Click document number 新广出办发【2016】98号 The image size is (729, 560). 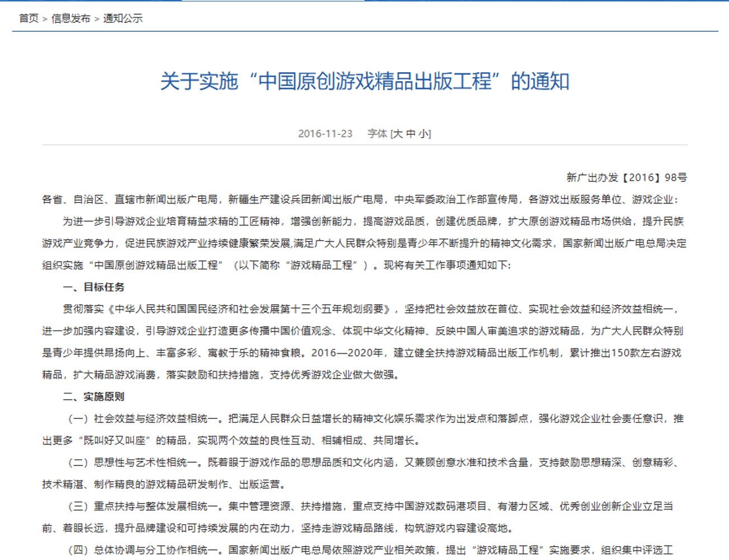(627, 177)
